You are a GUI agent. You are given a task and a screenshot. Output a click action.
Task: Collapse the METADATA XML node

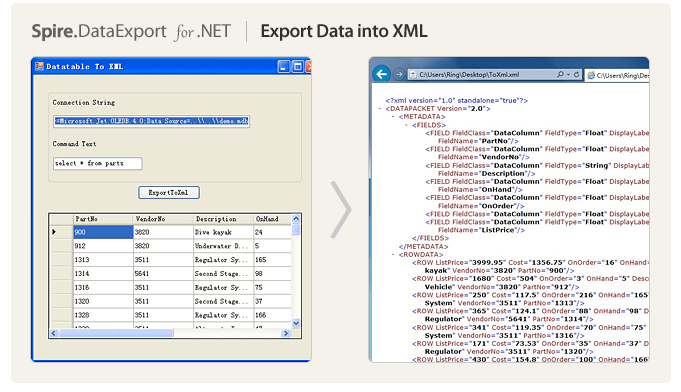click(393, 117)
